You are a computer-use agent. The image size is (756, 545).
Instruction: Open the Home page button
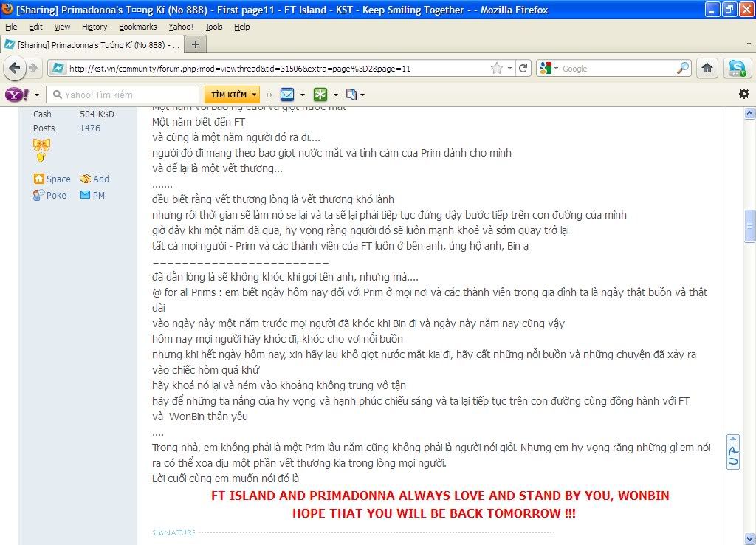[707, 68]
